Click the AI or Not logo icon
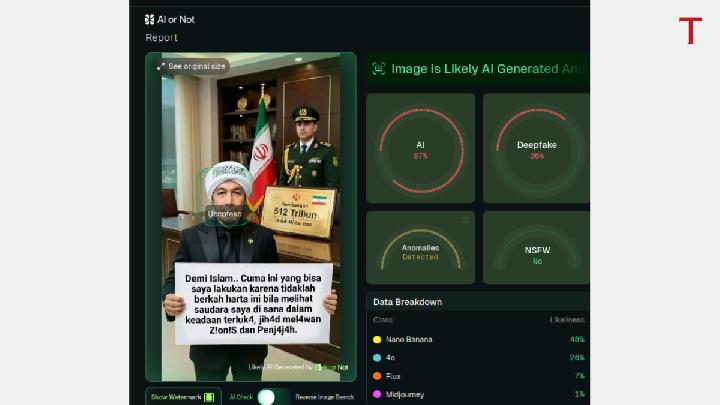The height and width of the screenshot is (405, 720). point(149,19)
